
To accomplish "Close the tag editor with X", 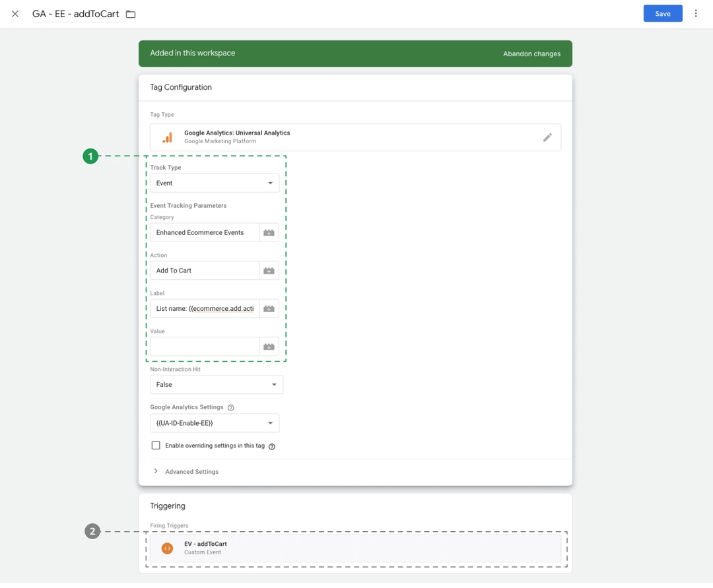I will [15, 14].
